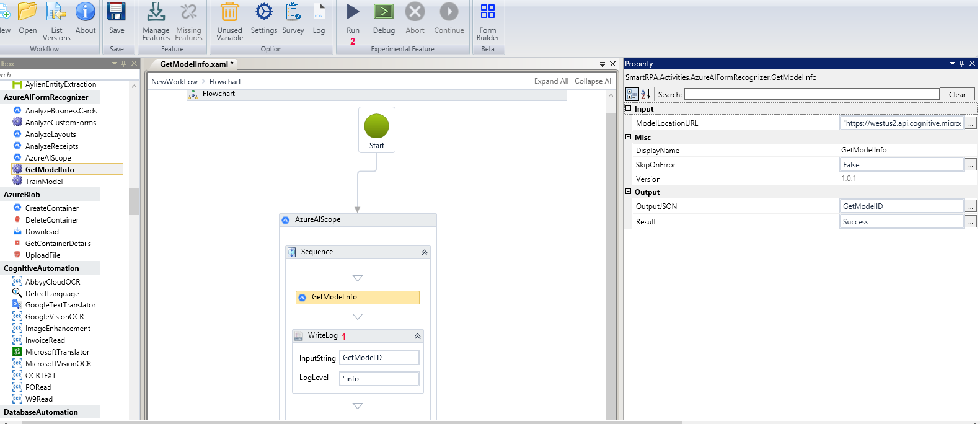Image resolution: width=980 pixels, height=424 pixels.
Task: Save the workflow with the floppy icon
Action: tap(117, 12)
